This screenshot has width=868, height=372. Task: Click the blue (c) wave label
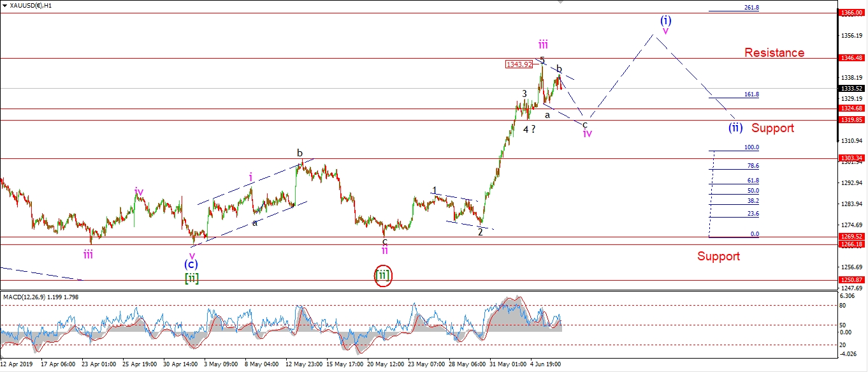[191, 264]
